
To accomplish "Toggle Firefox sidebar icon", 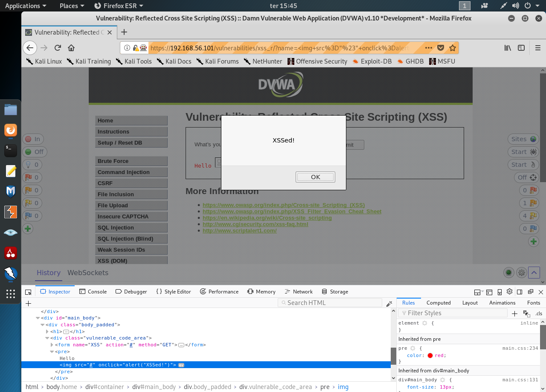I will [521, 48].
